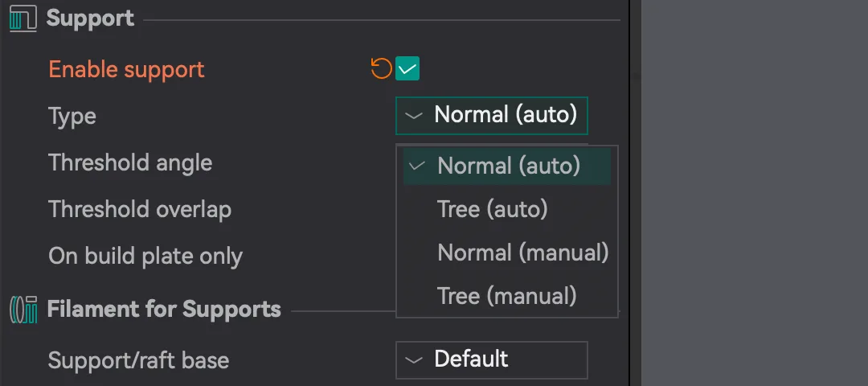Viewport: 868px width, 386px height.
Task: Click the Support section heading
Action: coord(90,18)
